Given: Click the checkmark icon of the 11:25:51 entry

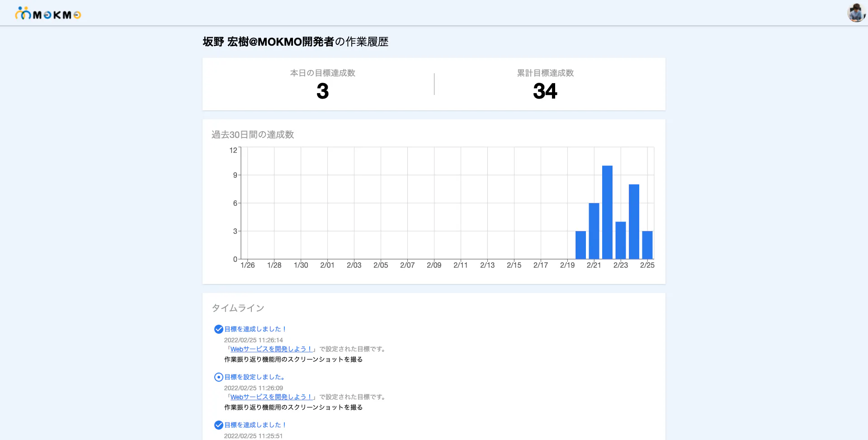Looking at the screenshot, I should (x=218, y=425).
